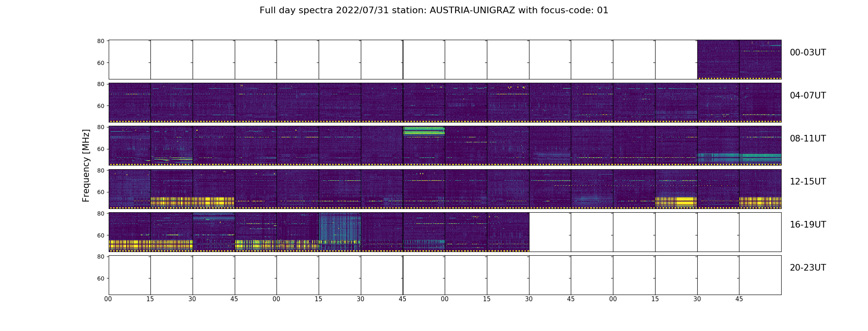Image resolution: width=868 pixels, height=331 pixels.
Task: Click the first panel of the 04-07UT row
Action: (x=130, y=103)
